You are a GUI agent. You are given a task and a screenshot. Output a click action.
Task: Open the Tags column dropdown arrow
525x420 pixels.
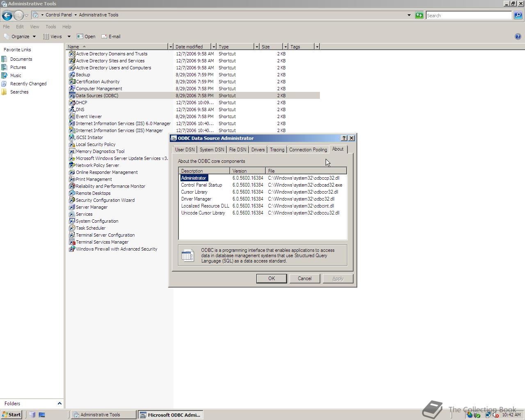pyautogui.click(x=317, y=47)
